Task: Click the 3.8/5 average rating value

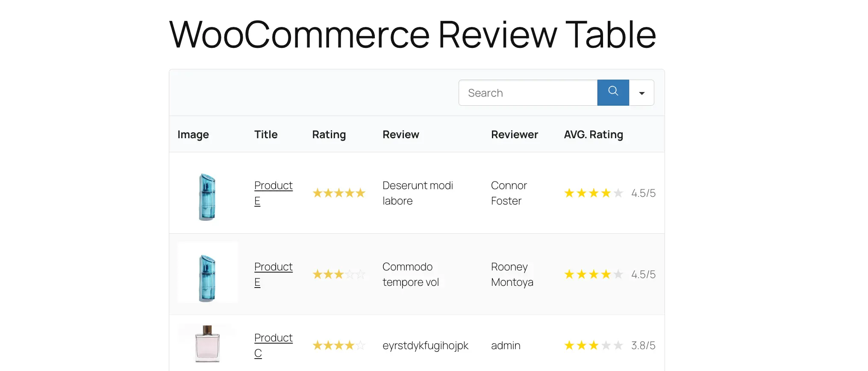Action: click(x=643, y=345)
